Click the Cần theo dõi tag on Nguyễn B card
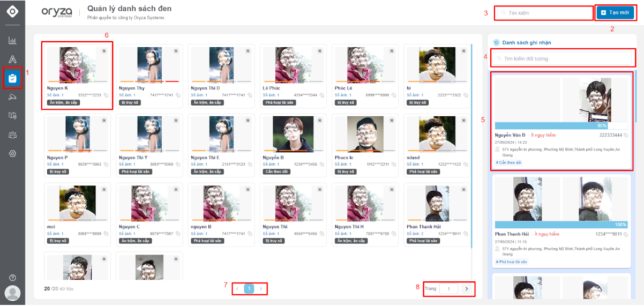 pyautogui.click(x=276, y=171)
